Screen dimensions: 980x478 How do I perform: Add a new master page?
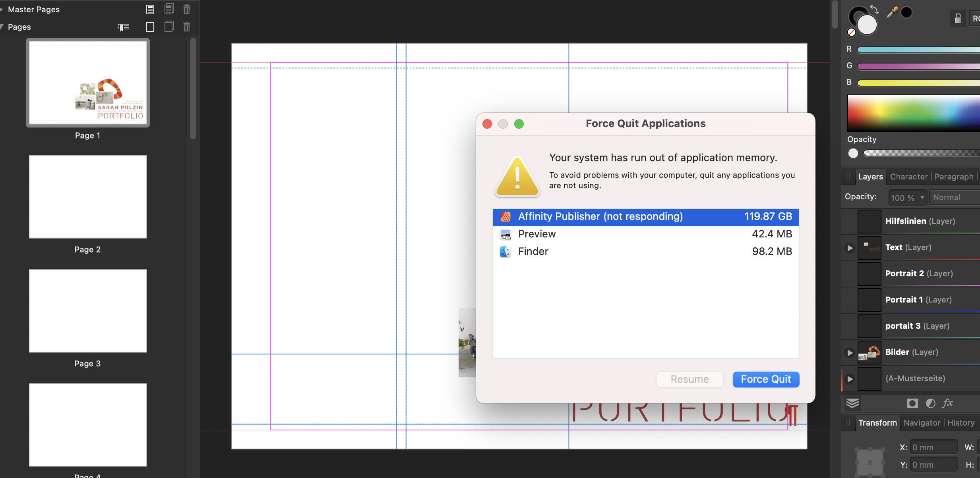tap(150, 9)
